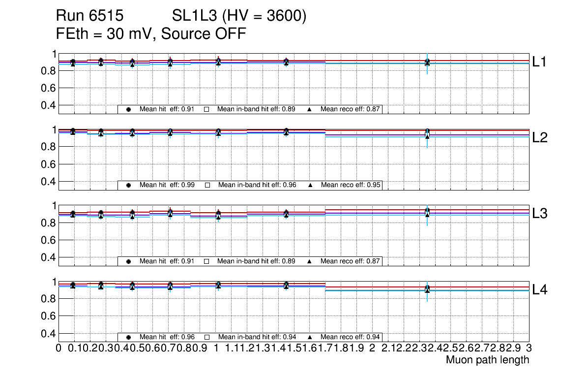Click the 'Run 6515' title text
The image size is (588, 380).
(89, 17)
